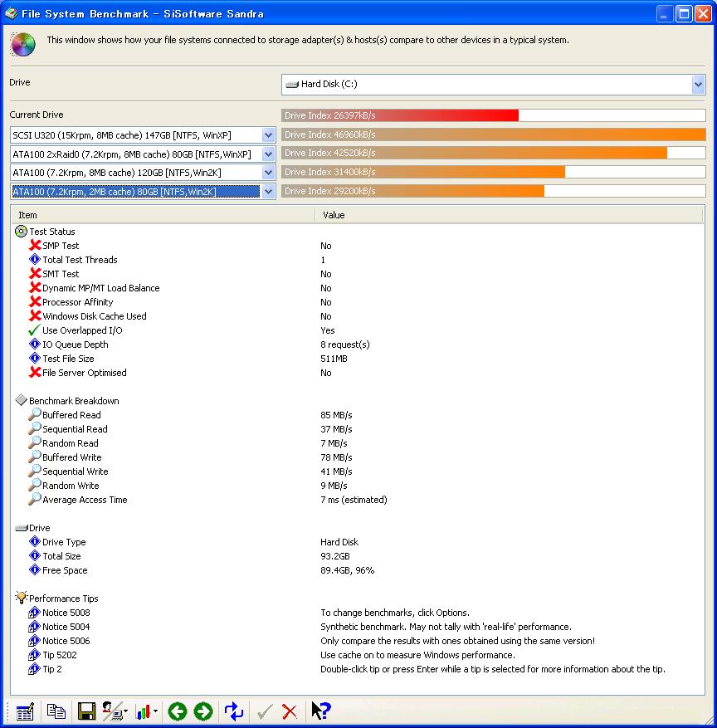Click the red X icon beside SMP Test
Image resolution: width=717 pixels, height=728 pixels.
pos(35,245)
